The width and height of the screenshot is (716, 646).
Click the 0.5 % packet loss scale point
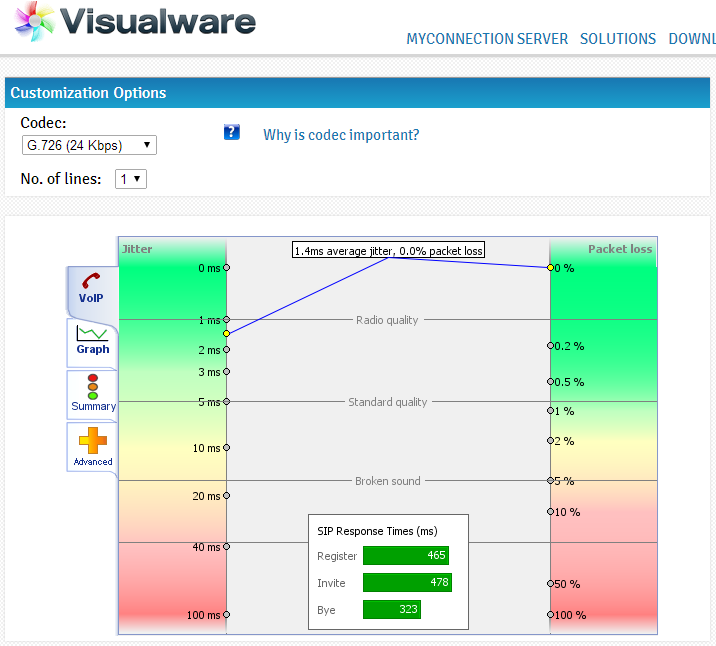tap(550, 381)
